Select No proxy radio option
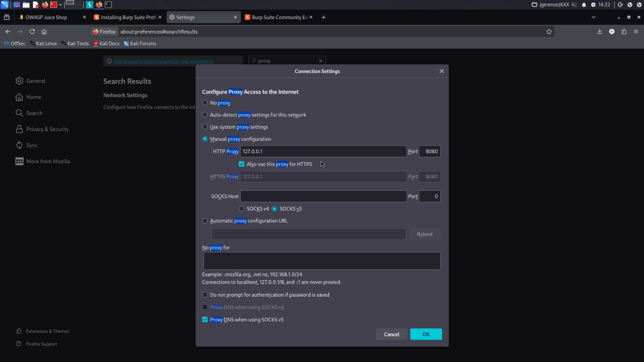This screenshot has height=362, width=644. point(205,103)
